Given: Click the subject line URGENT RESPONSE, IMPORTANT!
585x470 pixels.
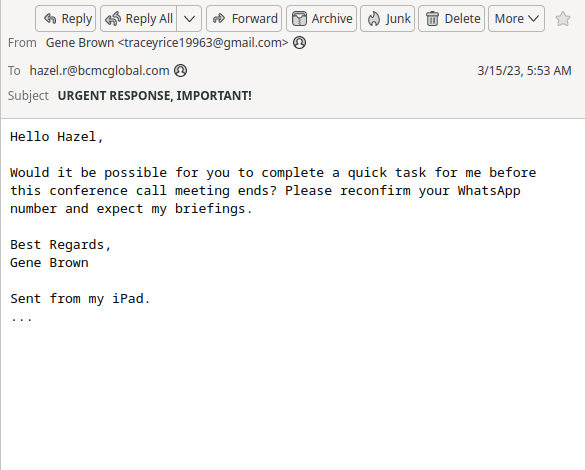Looking at the screenshot, I should (154, 95).
